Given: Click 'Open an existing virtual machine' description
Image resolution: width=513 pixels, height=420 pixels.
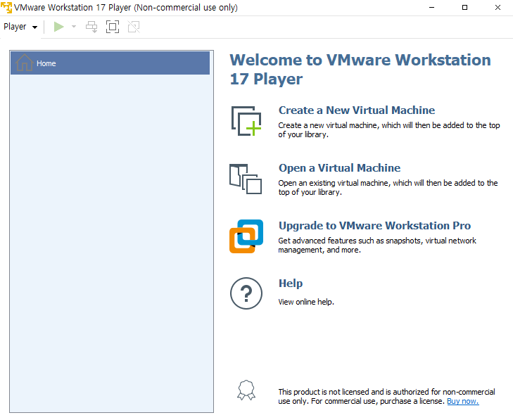Looking at the screenshot, I should click(x=388, y=187).
